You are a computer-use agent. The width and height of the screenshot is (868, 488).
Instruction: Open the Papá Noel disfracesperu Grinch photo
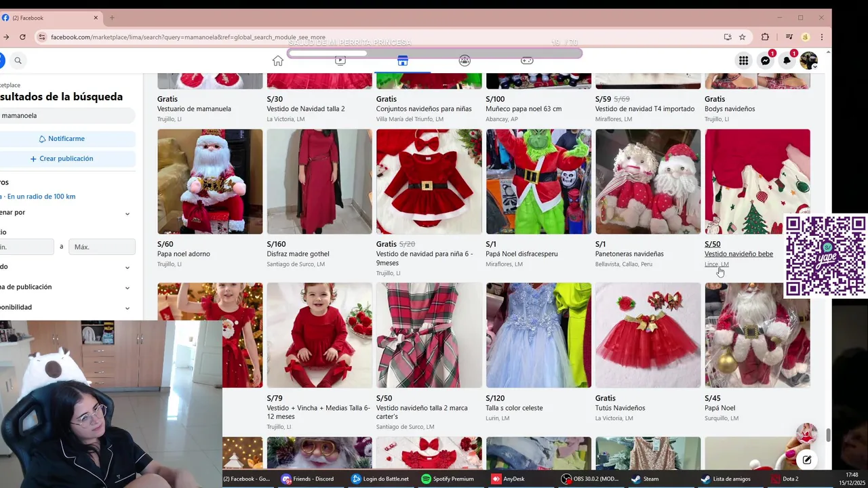(x=538, y=182)
